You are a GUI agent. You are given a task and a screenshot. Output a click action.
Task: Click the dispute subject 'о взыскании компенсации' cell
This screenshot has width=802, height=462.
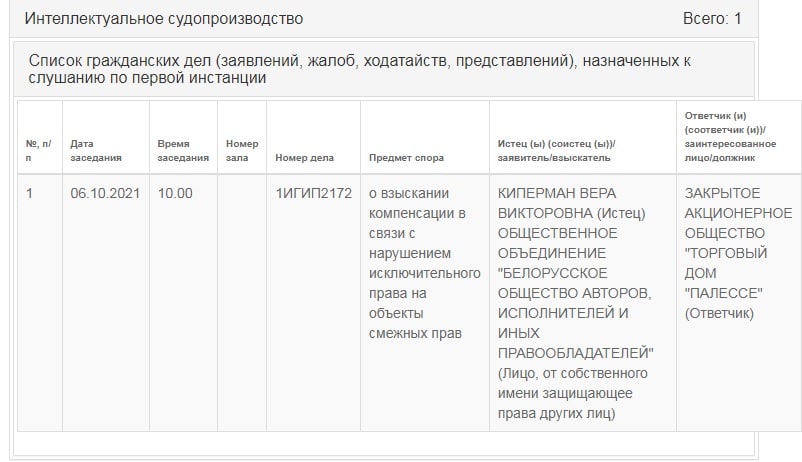425,303
